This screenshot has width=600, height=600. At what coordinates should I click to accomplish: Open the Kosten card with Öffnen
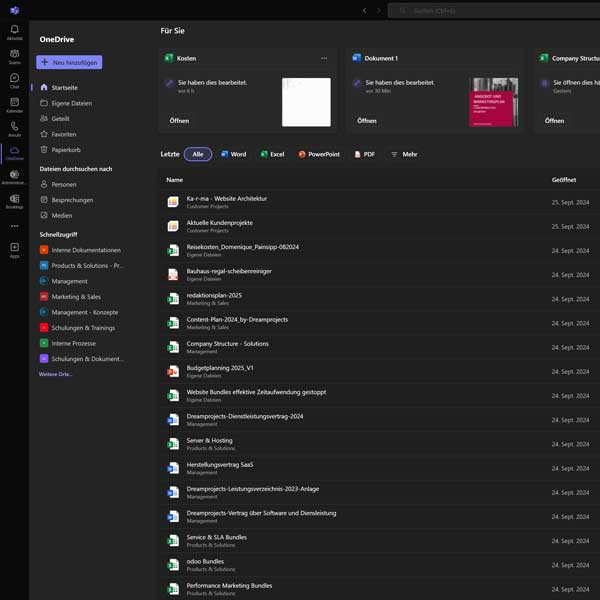click(179, 121)
